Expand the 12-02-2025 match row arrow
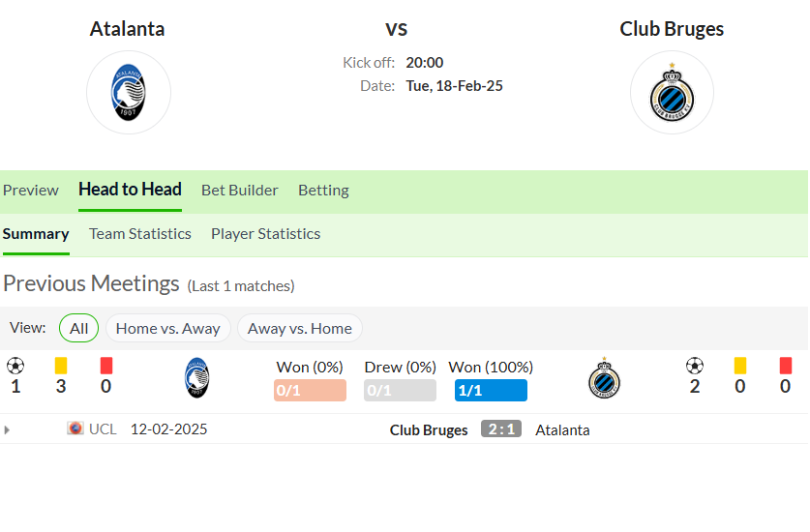The image size is (810, 532). click(7, 429)
